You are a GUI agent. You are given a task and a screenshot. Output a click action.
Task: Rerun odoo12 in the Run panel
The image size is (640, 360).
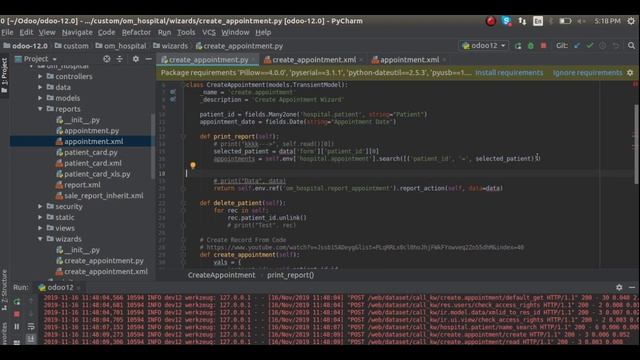click(x=17, y=302)
